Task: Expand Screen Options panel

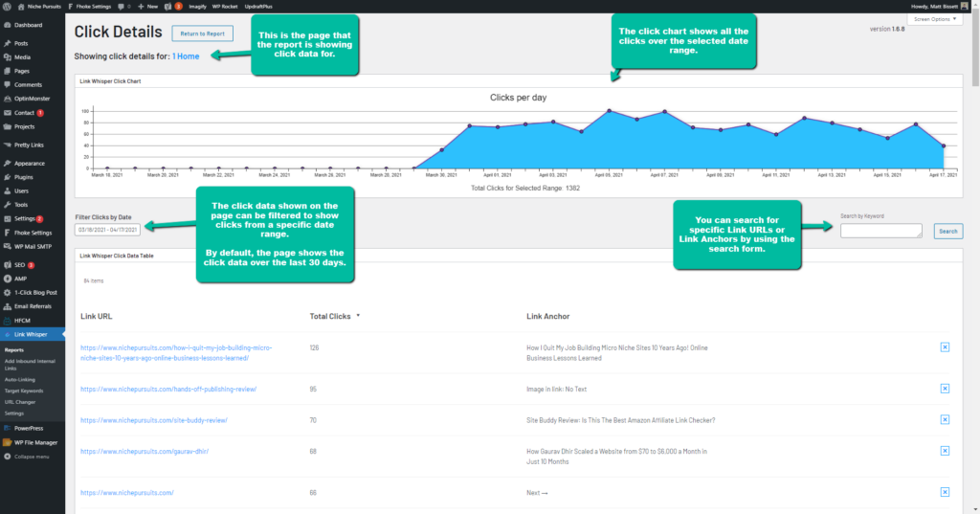Action: point(935,19)
